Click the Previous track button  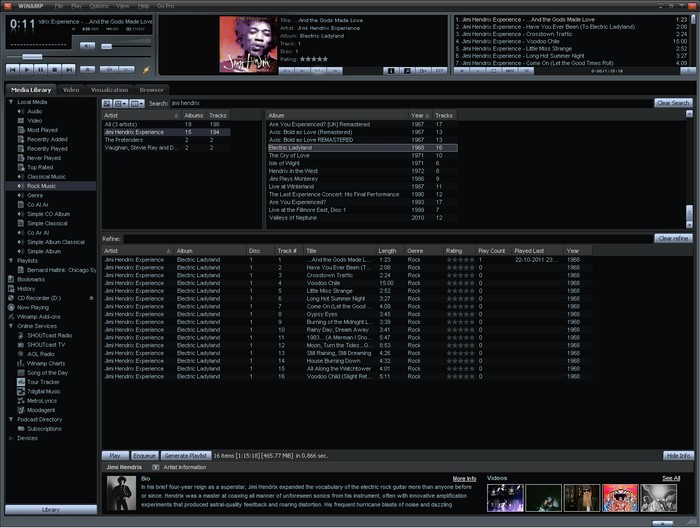tap(12, 70)
